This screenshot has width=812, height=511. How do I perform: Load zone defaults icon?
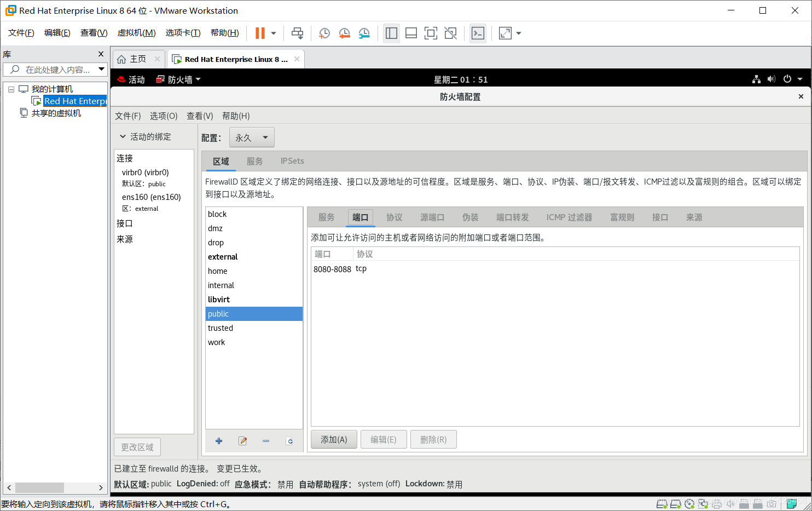pyautogui.click(x=289, y=441)
